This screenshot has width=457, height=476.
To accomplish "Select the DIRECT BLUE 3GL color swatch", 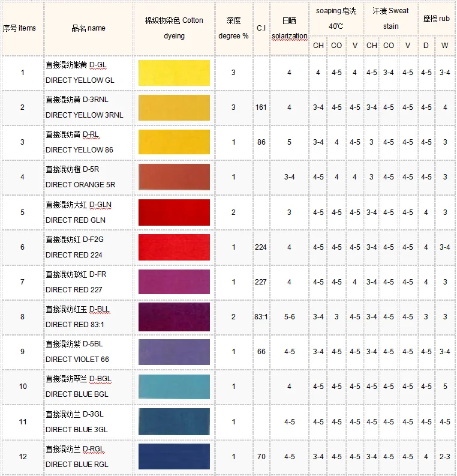I will click(174, 421).
